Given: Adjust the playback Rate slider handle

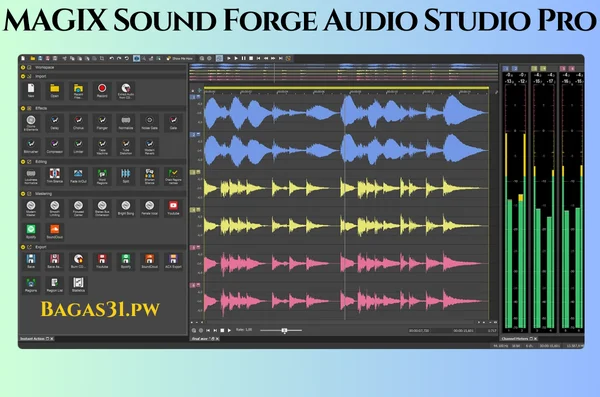Looking at the screenshot, I should [x=284, y=330].
